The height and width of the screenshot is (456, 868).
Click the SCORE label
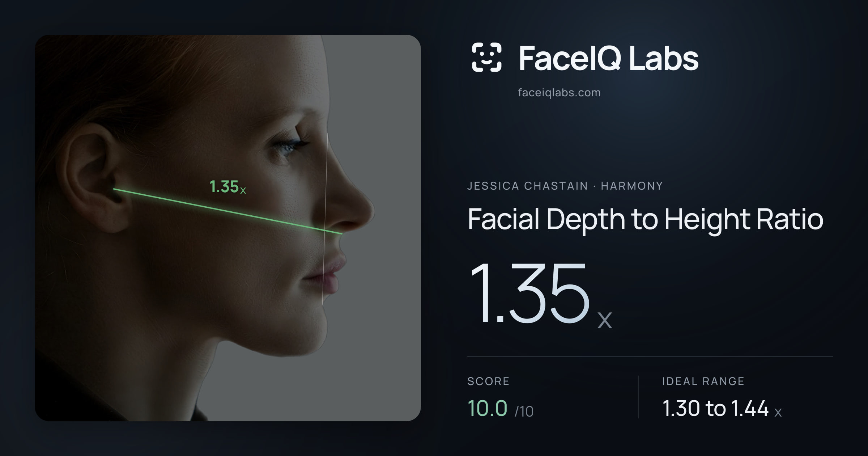(x=488, y=381)
